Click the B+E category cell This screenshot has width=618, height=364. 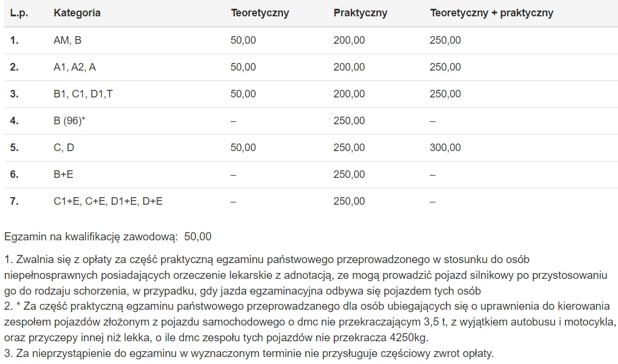tap(64, 174)
